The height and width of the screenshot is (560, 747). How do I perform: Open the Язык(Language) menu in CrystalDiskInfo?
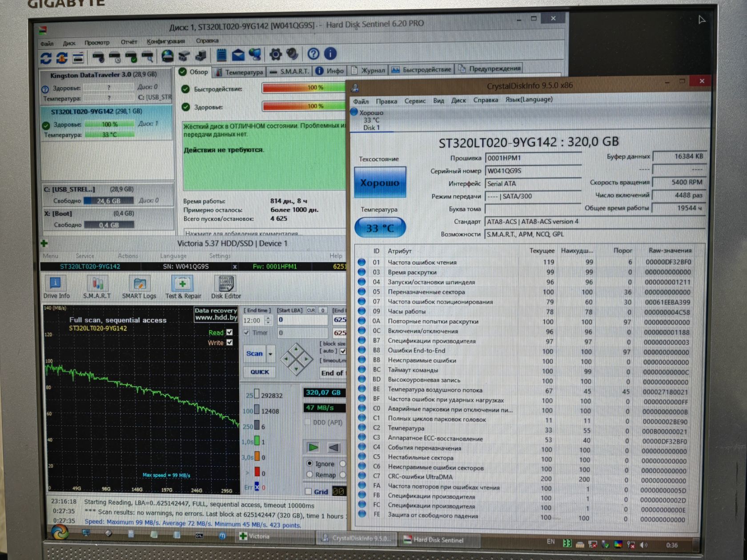529,100
